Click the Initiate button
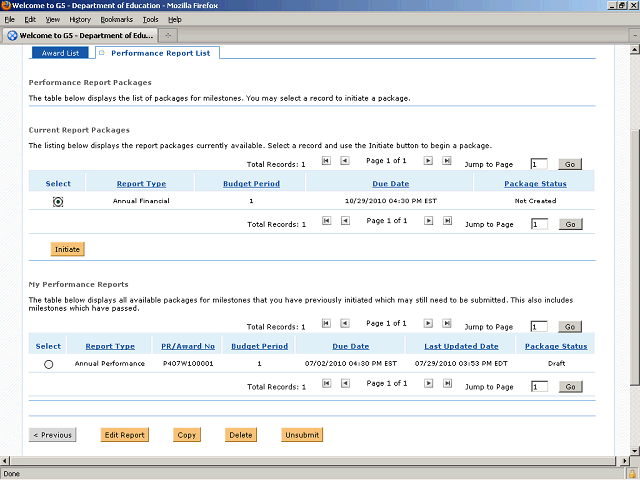The image size is (640, 480). click(x=67, y=248)
